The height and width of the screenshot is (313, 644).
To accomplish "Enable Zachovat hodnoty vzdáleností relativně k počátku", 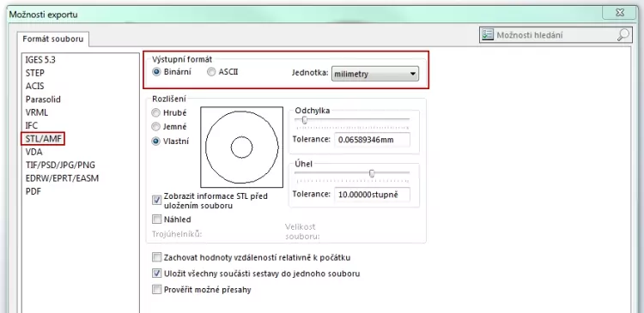I will [x=156, y=257].
